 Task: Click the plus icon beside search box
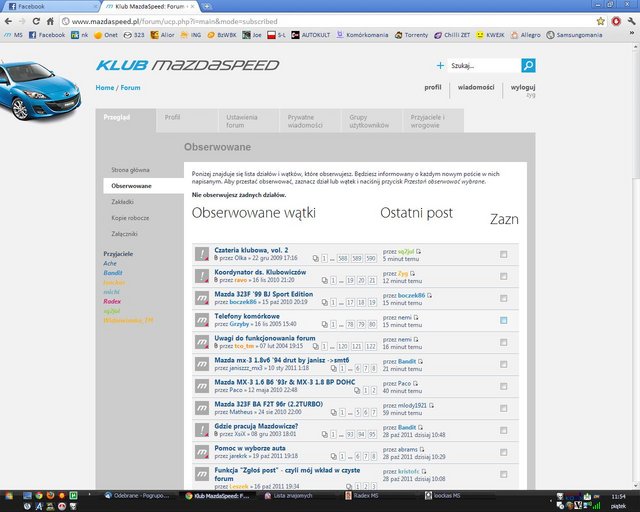click(440, 65)
